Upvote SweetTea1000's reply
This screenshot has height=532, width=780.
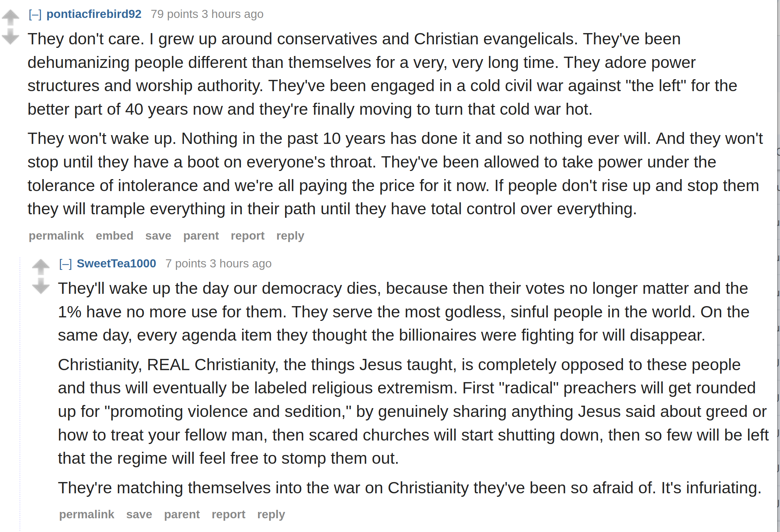[41, 267]
